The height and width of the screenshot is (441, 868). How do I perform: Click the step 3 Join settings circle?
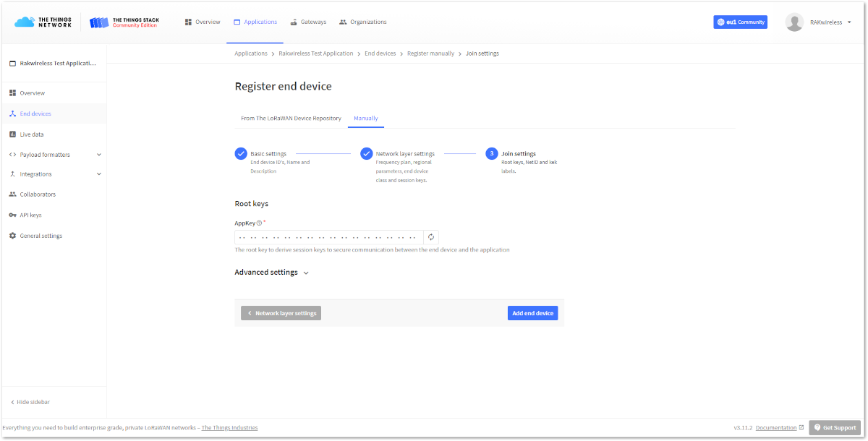tap(492, 153)
